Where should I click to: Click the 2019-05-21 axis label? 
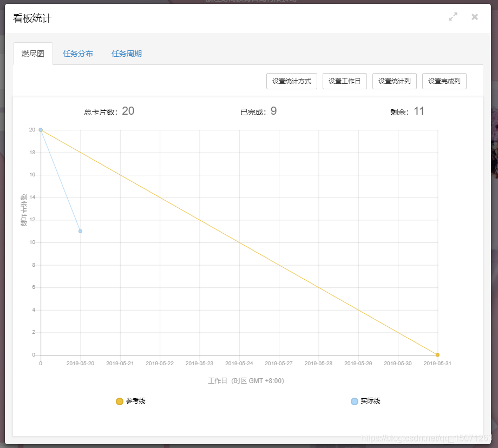[x=120, y=364]
